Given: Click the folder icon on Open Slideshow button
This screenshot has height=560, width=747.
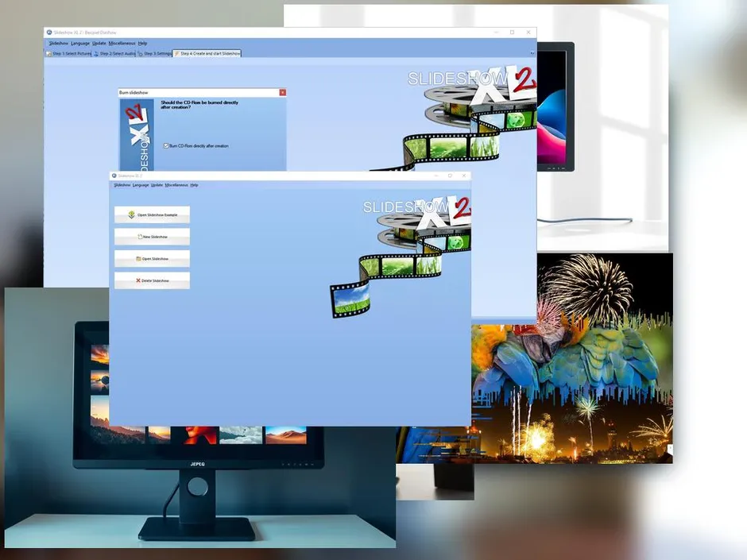Looking at the screenshot, I should coord(138,258).
